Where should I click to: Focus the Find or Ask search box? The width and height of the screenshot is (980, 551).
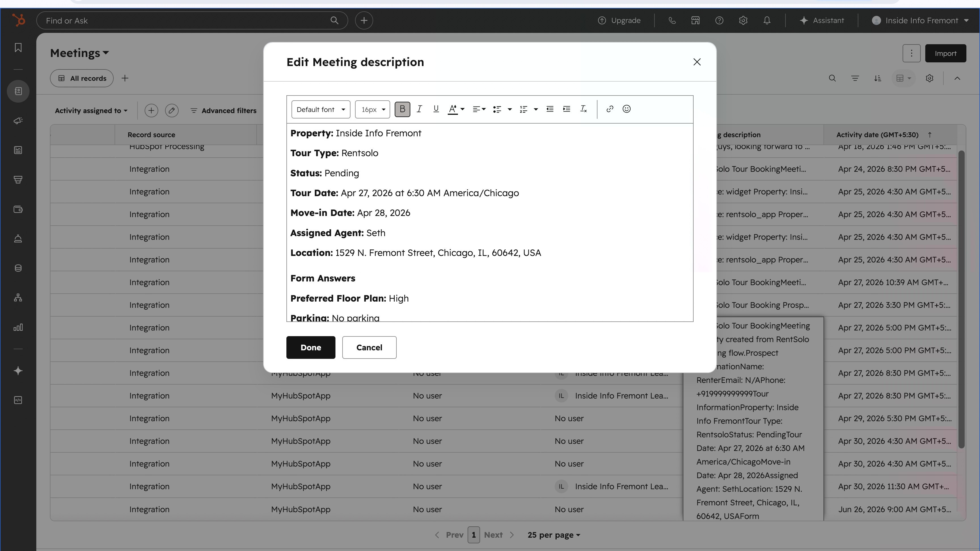point(192,20)
